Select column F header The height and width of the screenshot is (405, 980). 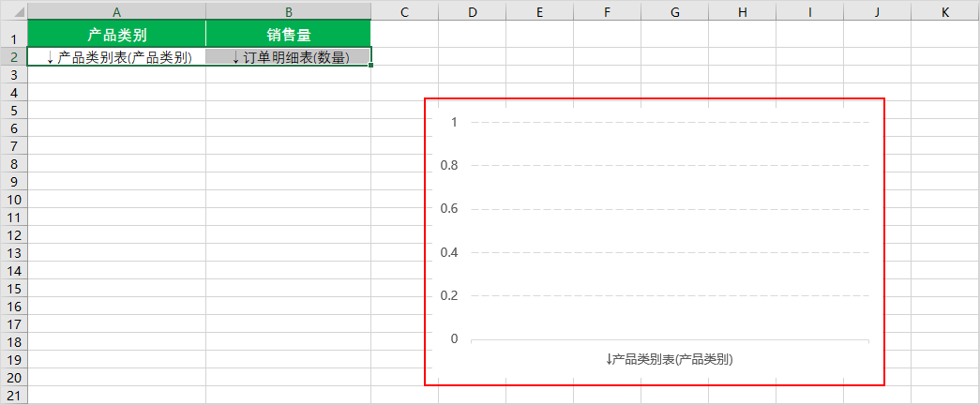(607, 11)
